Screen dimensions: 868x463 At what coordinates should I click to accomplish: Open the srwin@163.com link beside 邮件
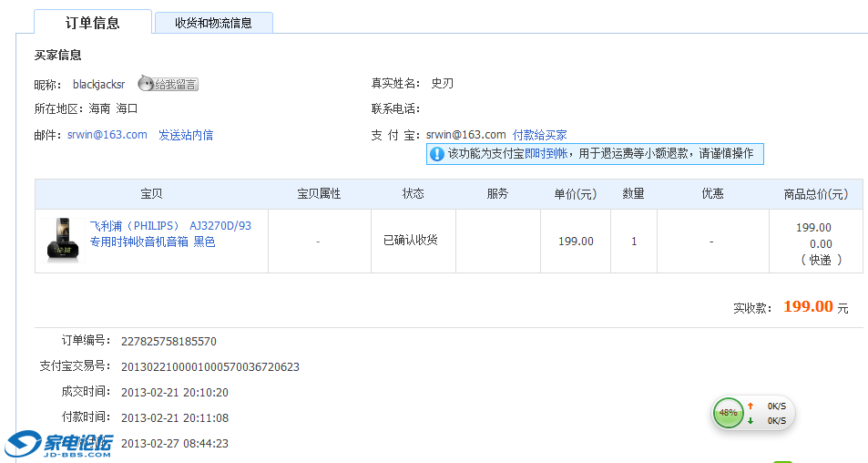pyautogui.click(x=107, y=135)
